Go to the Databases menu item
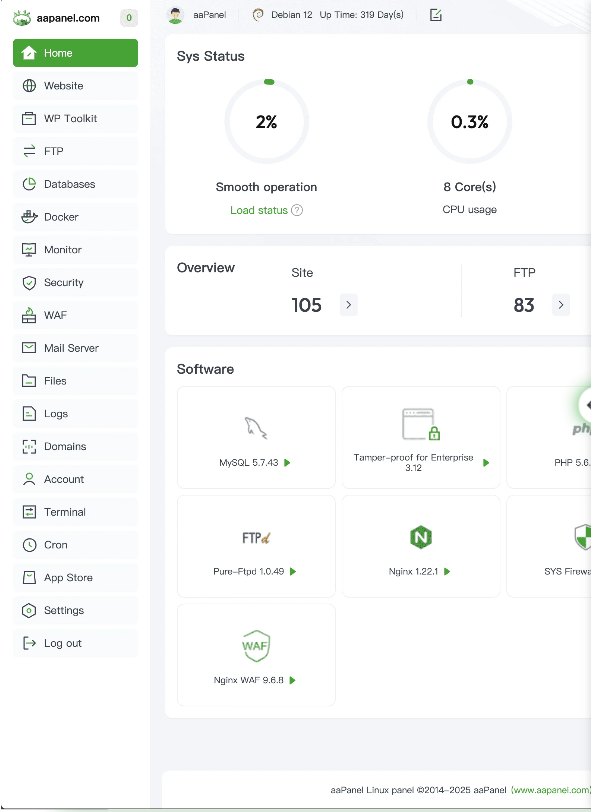 (x=76, y=184)
